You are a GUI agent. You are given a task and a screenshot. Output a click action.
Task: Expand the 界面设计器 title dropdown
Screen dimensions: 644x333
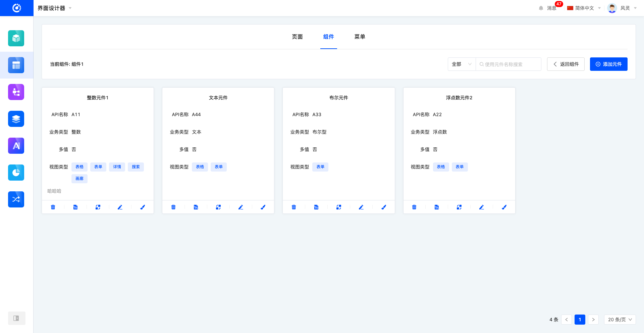(x=70, y=8)
